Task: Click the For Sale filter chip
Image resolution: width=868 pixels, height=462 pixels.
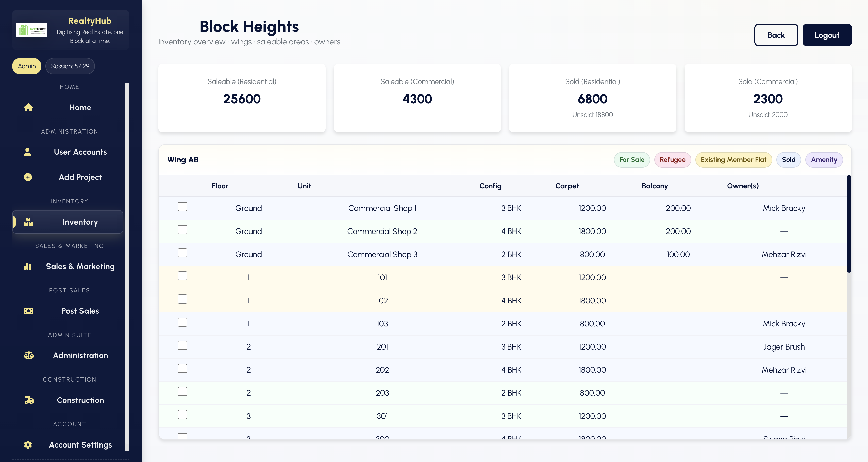Action: coord(631,159)
